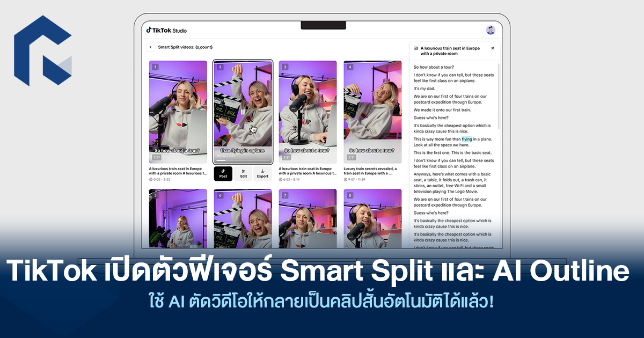The image size is (644, 338).
Task: Go back using the Smart Split back arrow
Action: click(x=151, y=47)
